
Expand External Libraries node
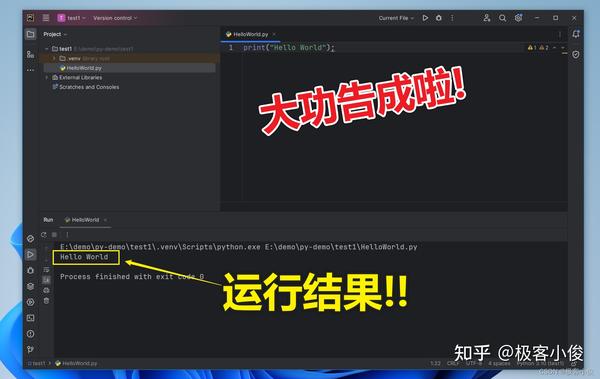(47, 77)
